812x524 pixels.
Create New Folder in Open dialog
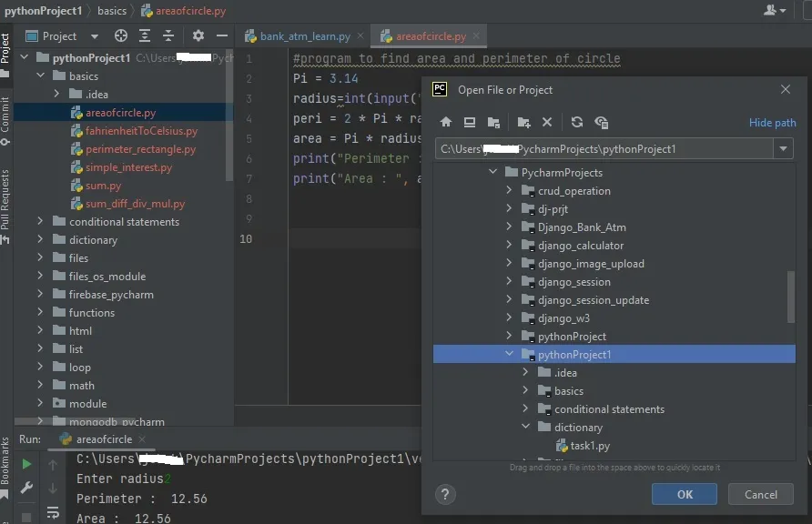tap(523, 122)
